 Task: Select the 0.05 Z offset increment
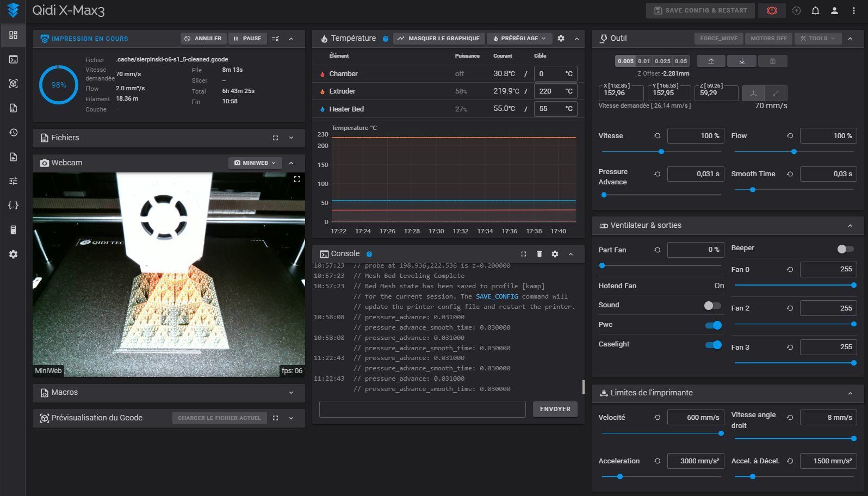pyautogui.click(x=681, y=61)
